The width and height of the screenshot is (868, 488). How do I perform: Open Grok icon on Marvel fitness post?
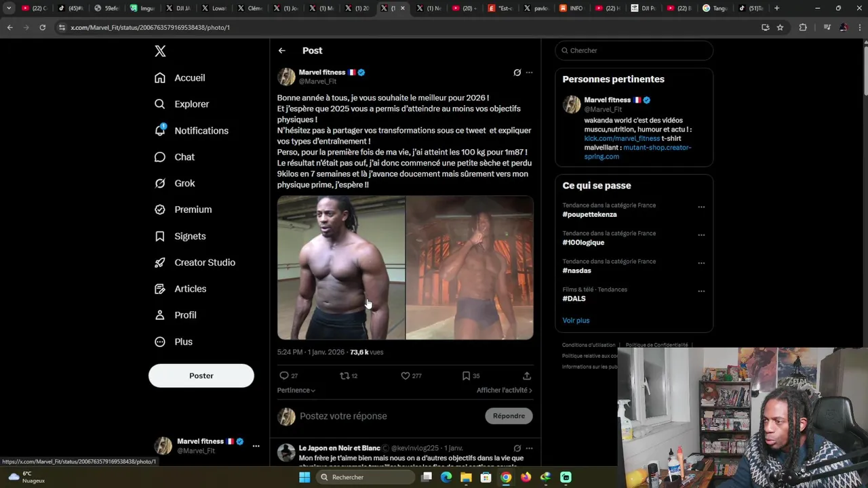tap(517, 73)
